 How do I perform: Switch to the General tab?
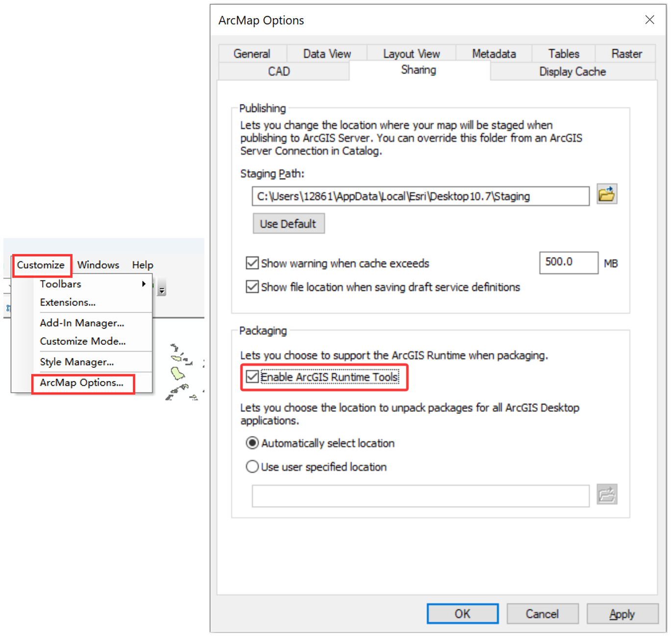click(x=252, y=54)
